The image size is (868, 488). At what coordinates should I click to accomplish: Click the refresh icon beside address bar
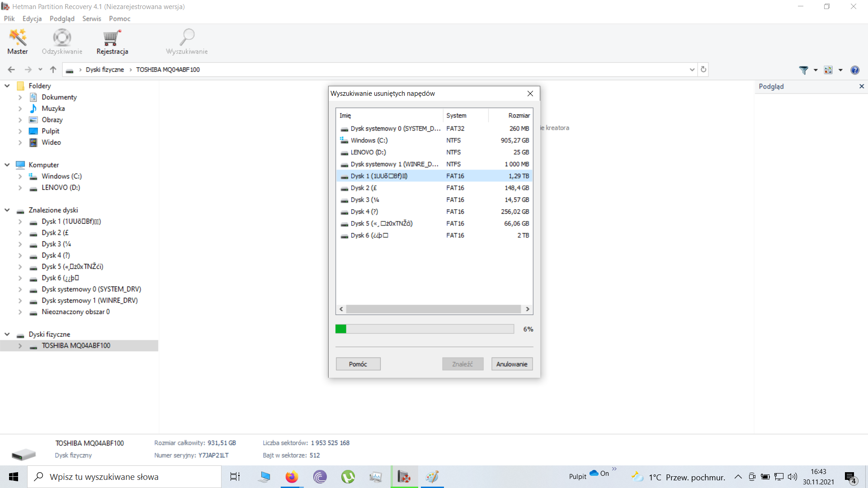pyautogui.click(x=703, y=70)
